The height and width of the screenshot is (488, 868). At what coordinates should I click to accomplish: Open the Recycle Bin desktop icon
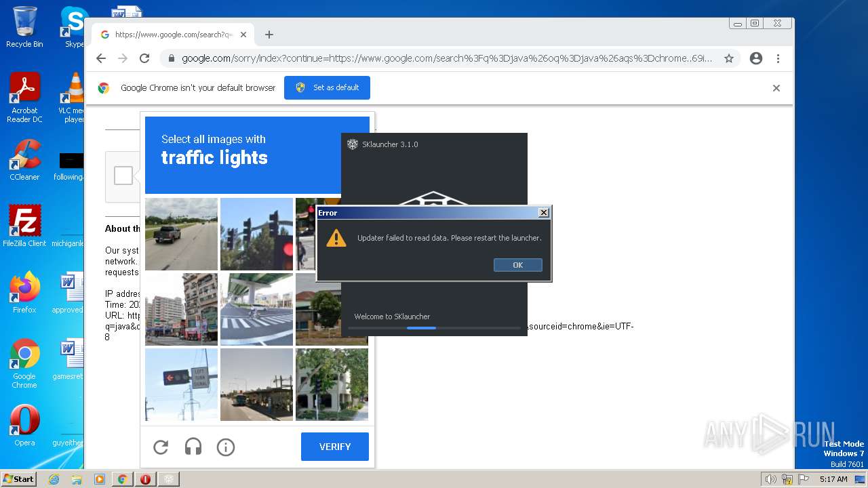tap(24, 27)
